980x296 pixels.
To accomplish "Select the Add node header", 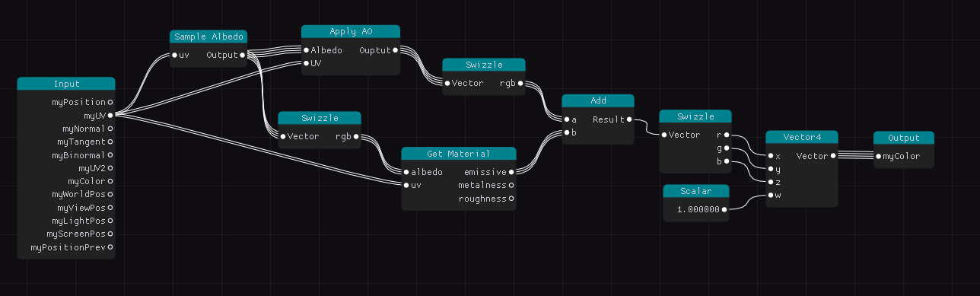I will [598, 100].
